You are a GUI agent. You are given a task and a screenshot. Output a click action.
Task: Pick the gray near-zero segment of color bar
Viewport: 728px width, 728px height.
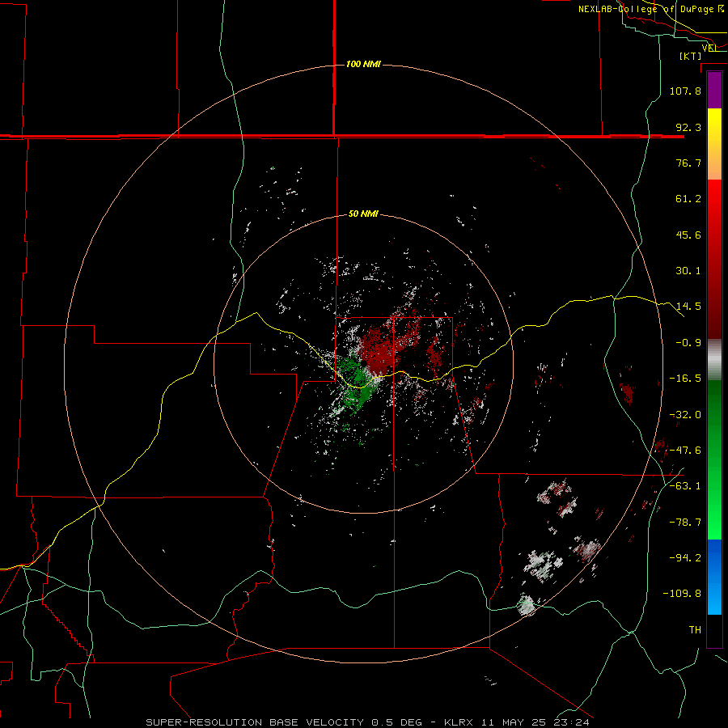(x=714, y=360)
